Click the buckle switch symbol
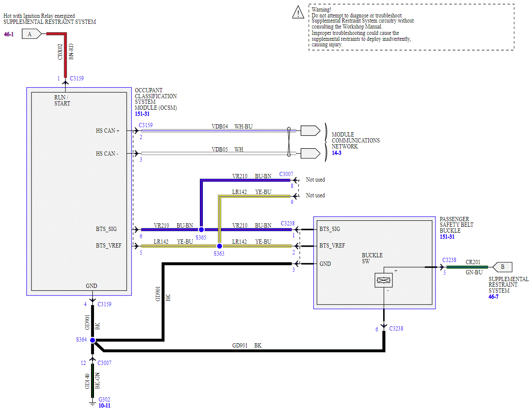 click(x=384, y=280)
